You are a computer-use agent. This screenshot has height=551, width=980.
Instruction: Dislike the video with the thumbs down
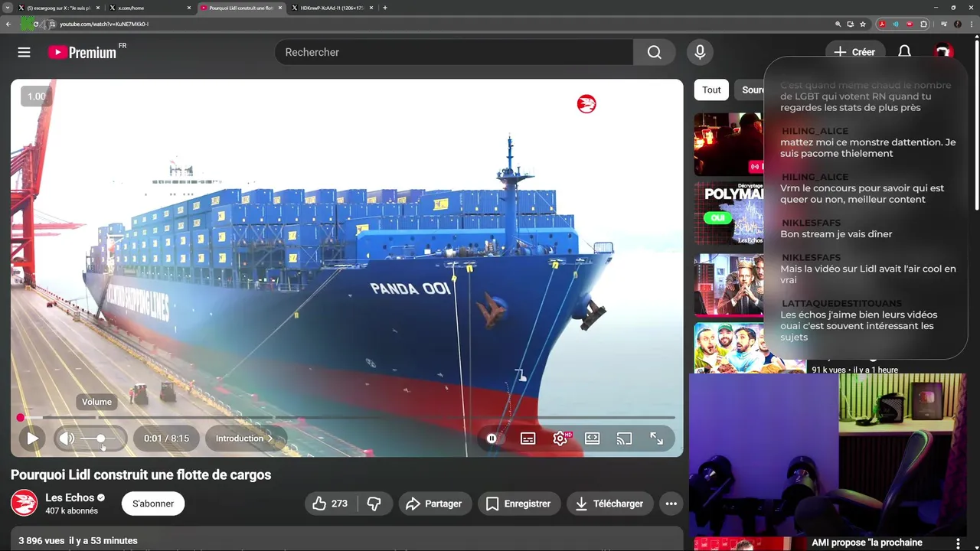(374, 504)
